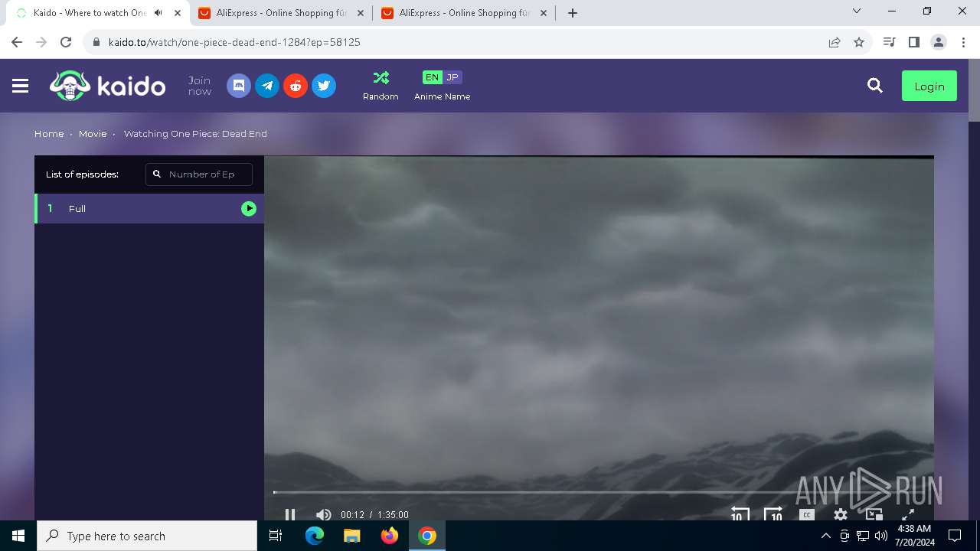Click the Windows taskbar search box
This screenshot has height=551, width=980.
click(147, 536)
